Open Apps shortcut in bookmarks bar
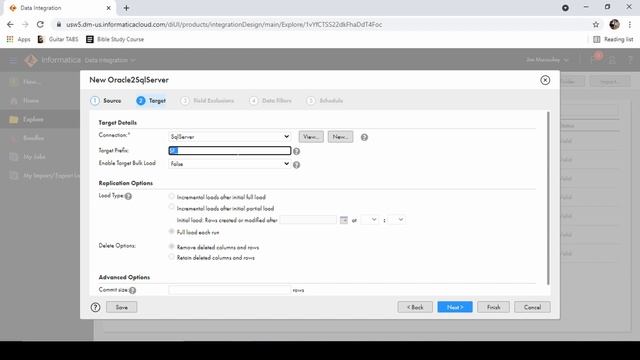 pos(19,39)
